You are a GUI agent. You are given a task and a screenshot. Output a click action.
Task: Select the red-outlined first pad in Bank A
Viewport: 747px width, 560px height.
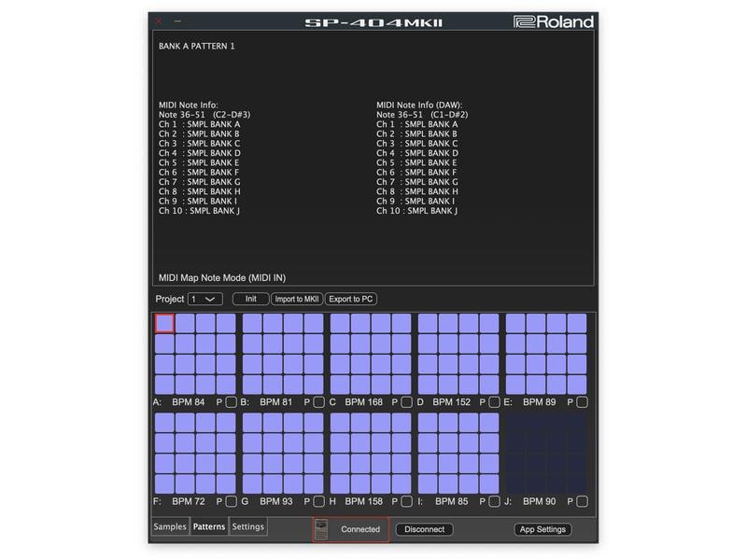click(x=165, y=323)
